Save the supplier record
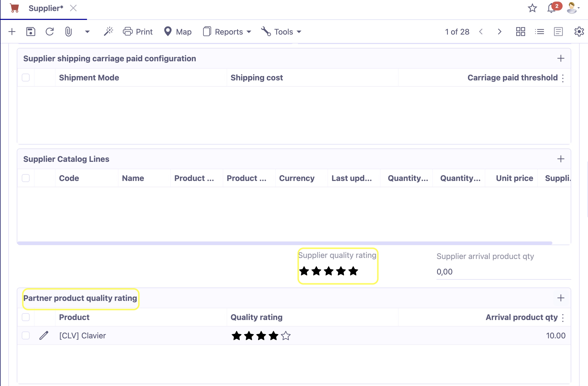Screen dimensions: 588x386 pos(31,31)
